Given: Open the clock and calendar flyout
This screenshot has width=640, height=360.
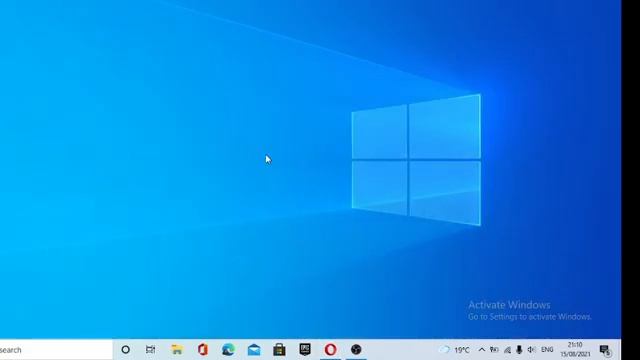Looking at the screenshot, I should pyautogui.click(x=575, y=350).
